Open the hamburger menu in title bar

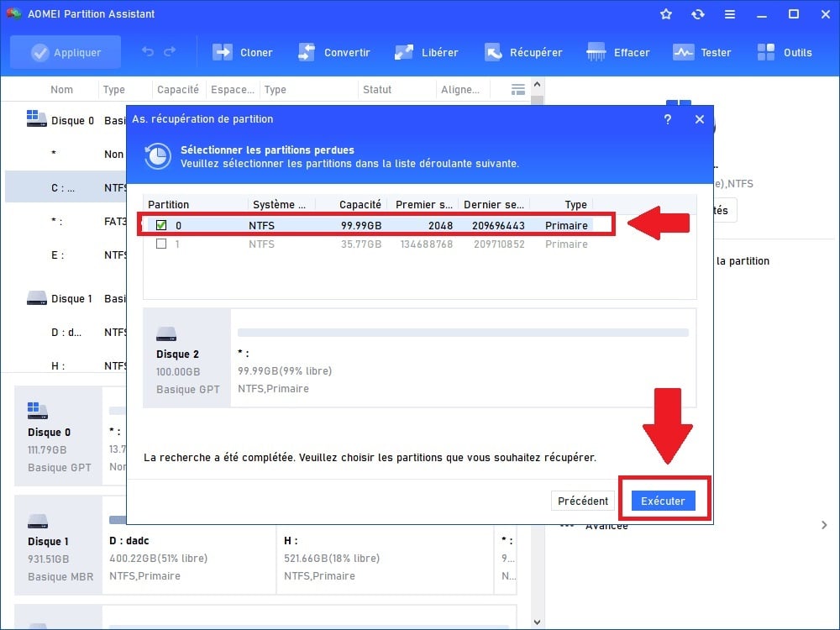(729, 14)
